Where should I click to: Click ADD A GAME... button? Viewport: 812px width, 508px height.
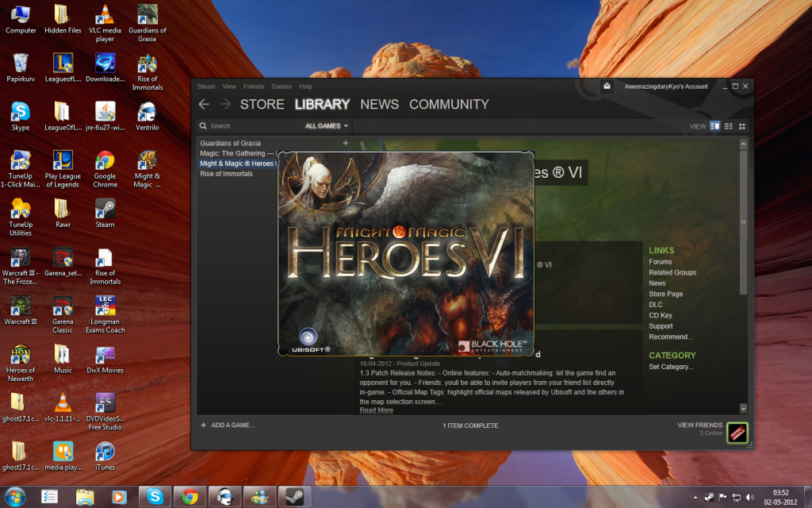click(x=228, y=425)
